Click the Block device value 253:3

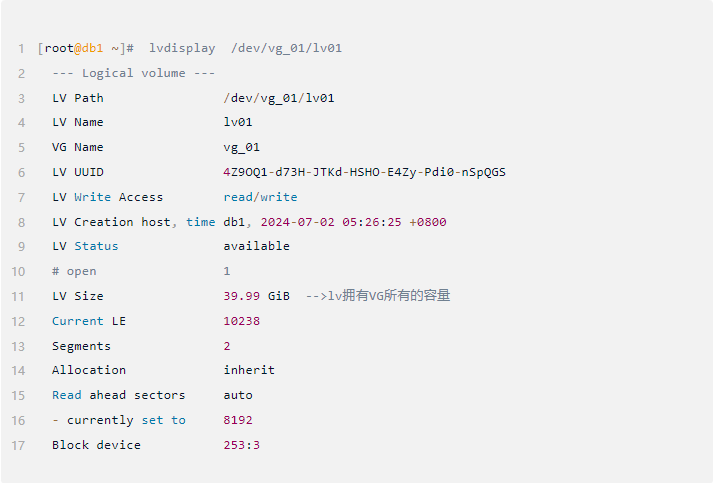(x=242, y=445)
